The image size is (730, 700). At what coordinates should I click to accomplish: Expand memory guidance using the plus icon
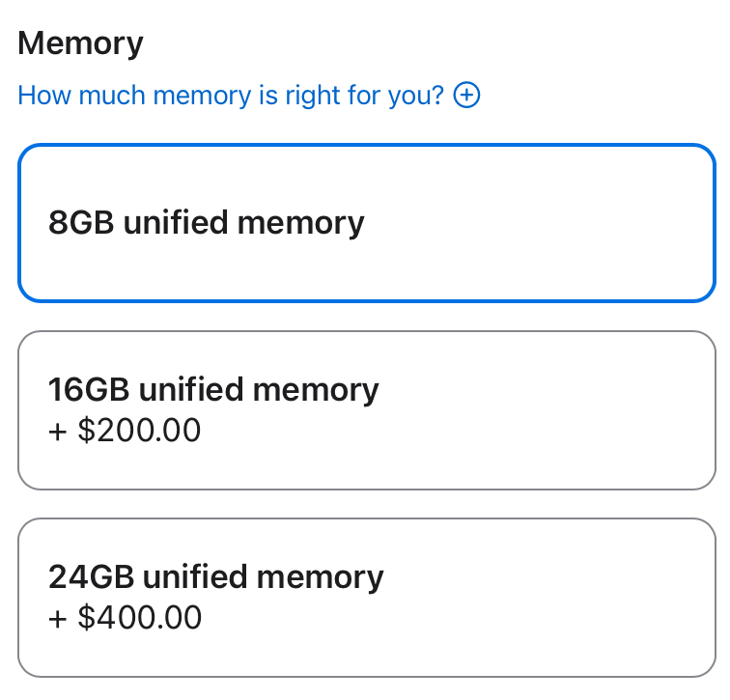pyautogui.click(x=466, y=96)
